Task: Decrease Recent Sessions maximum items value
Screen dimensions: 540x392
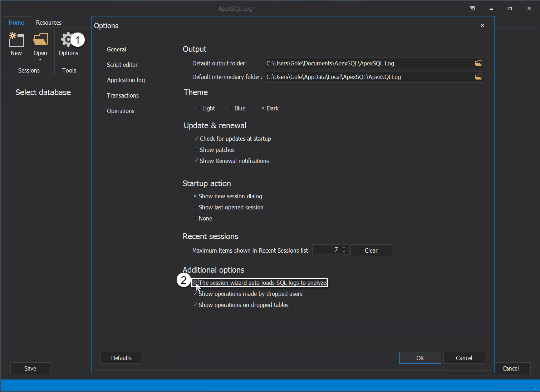Action: 344,252
